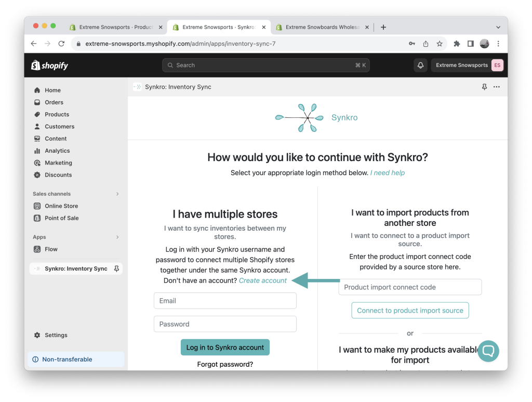Open the Marketing target icon
Screen dimensions: 532x402
pos(37,163)
